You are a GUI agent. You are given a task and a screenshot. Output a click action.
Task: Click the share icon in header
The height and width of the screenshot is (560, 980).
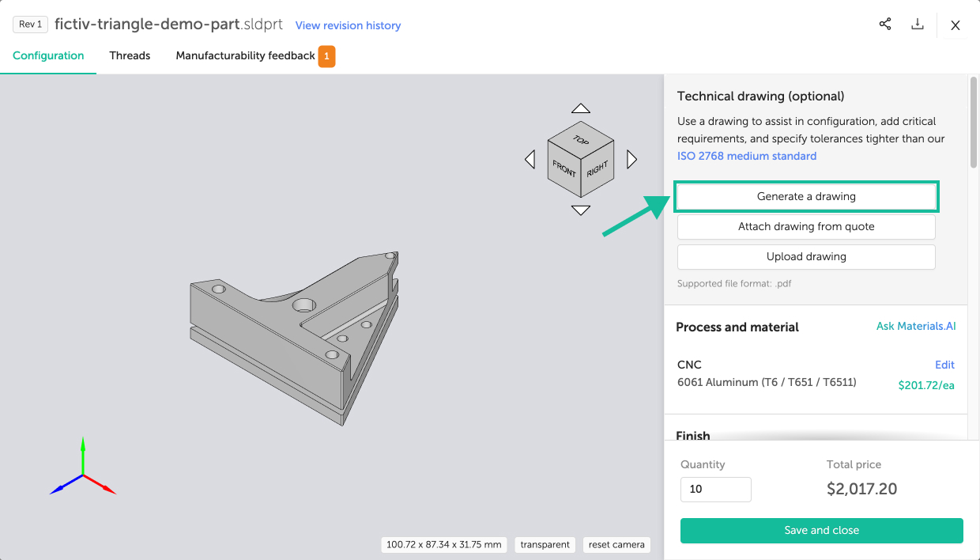point(885,25)
